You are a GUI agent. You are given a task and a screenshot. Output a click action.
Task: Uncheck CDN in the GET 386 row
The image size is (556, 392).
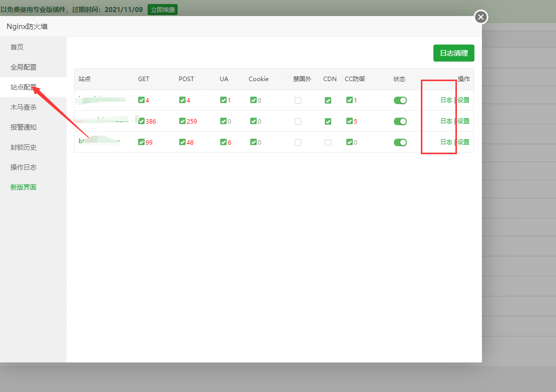click(x=328, y=121)
